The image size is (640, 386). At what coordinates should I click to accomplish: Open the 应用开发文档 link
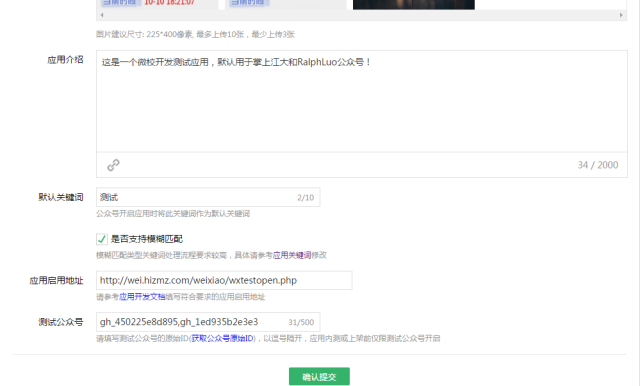click(142, 297)
